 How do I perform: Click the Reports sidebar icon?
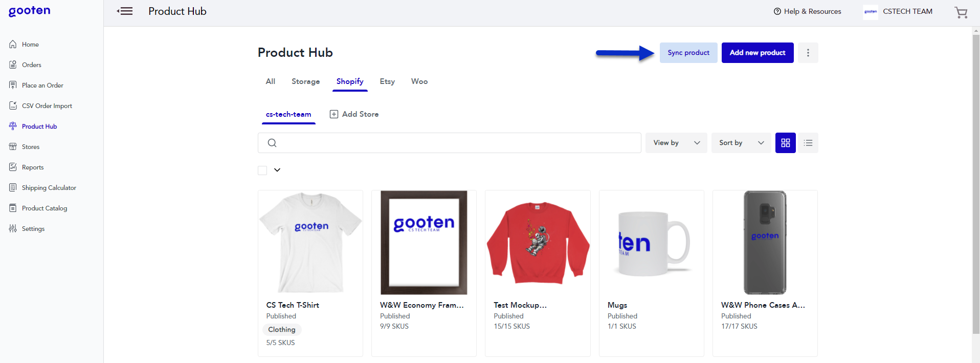point(13,167)
